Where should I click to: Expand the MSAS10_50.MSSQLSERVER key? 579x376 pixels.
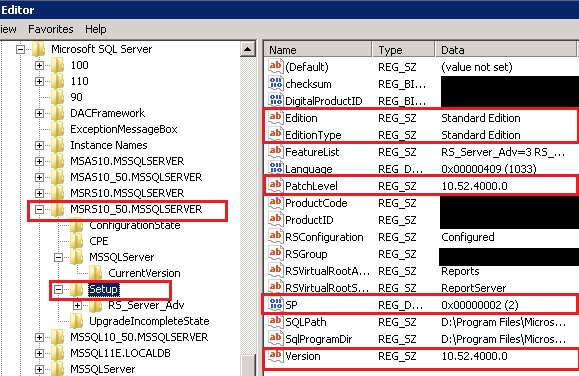pos(39,177)
